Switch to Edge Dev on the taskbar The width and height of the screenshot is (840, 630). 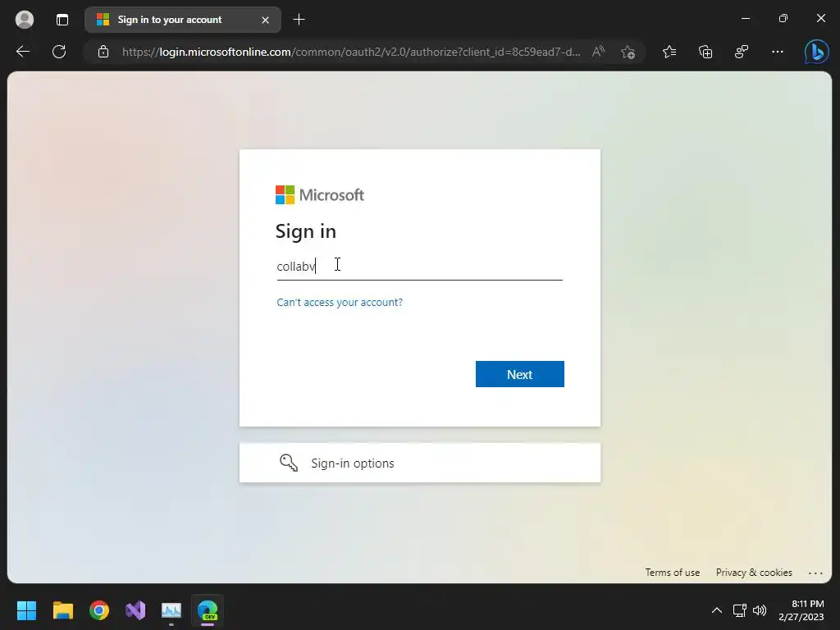[x=208, y=610]
